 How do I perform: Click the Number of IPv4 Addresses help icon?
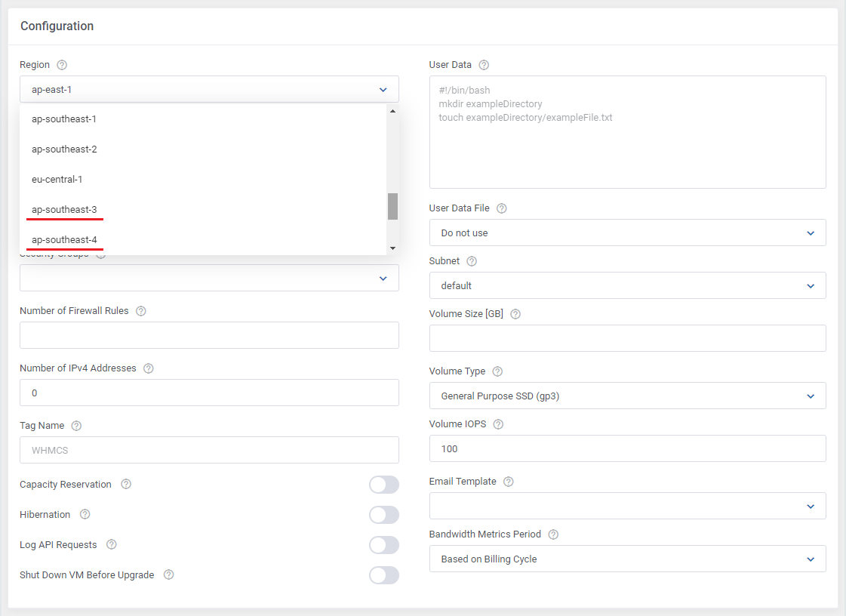click(149, 368)
